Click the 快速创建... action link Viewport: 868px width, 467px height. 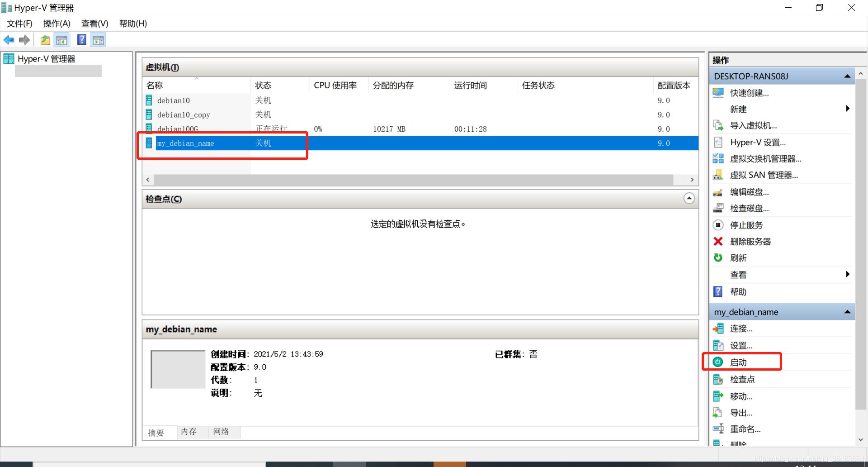pyautogui.click(x=749, y=93)
